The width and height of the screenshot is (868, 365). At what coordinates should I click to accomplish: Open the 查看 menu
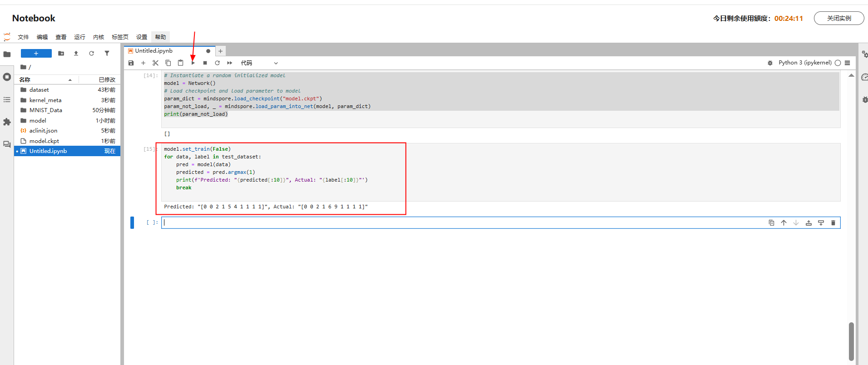61,37
